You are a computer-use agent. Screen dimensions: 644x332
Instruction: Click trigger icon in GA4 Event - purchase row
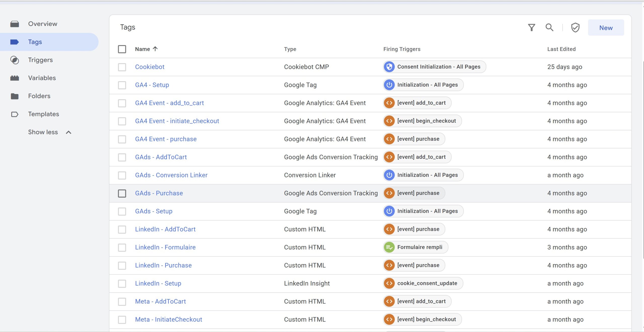(x=389, y=139)
